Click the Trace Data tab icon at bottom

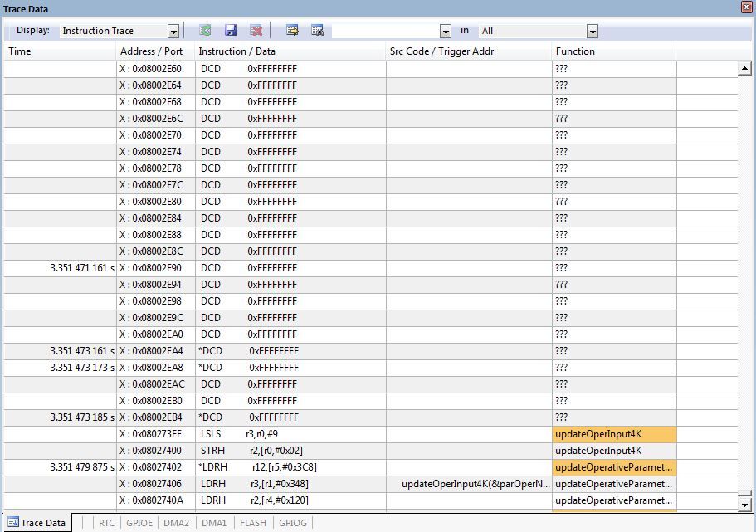click(13, 522)
